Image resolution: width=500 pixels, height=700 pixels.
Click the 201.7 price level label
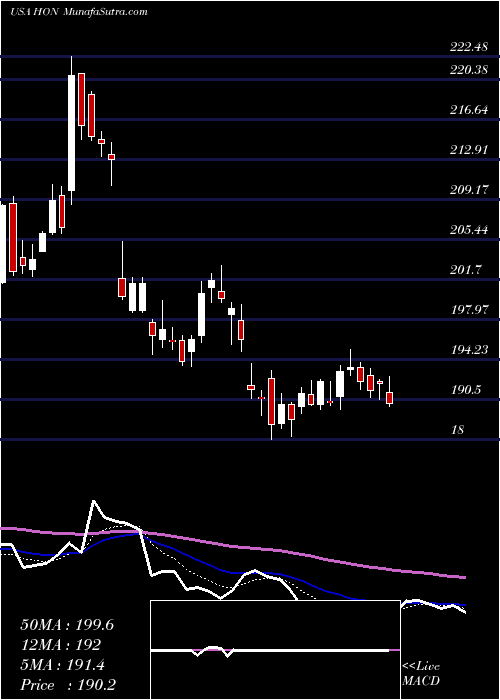click(465, 270)
